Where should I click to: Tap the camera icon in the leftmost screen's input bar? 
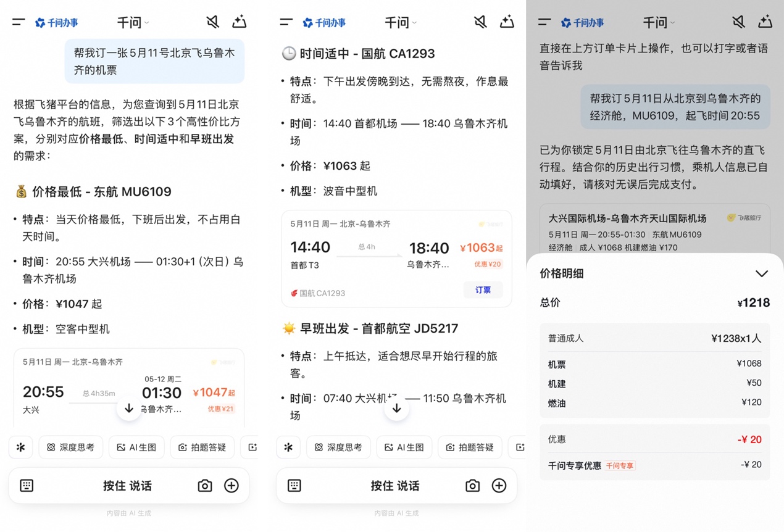(x=204, y=486)
